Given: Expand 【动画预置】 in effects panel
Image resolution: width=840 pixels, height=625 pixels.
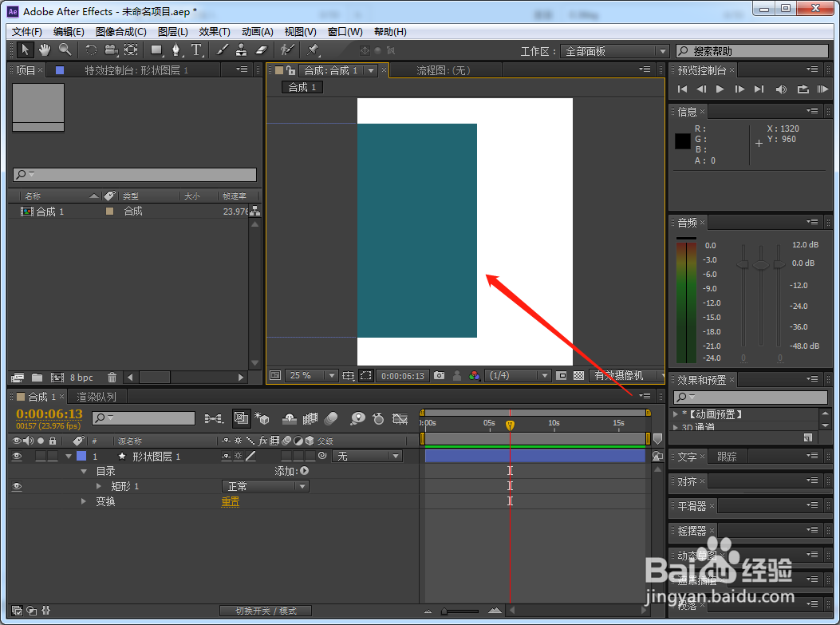Looking at the screenshot, I should coord(676,414).
